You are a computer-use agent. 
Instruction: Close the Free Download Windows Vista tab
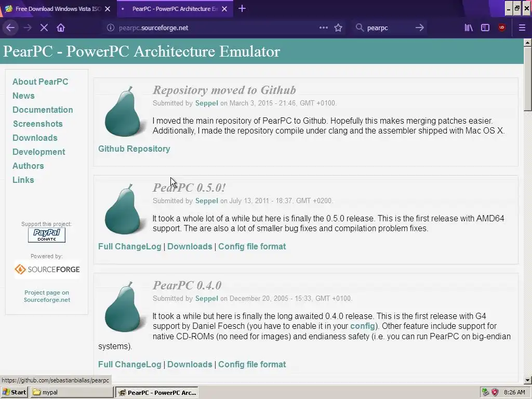tap(108, 9)
